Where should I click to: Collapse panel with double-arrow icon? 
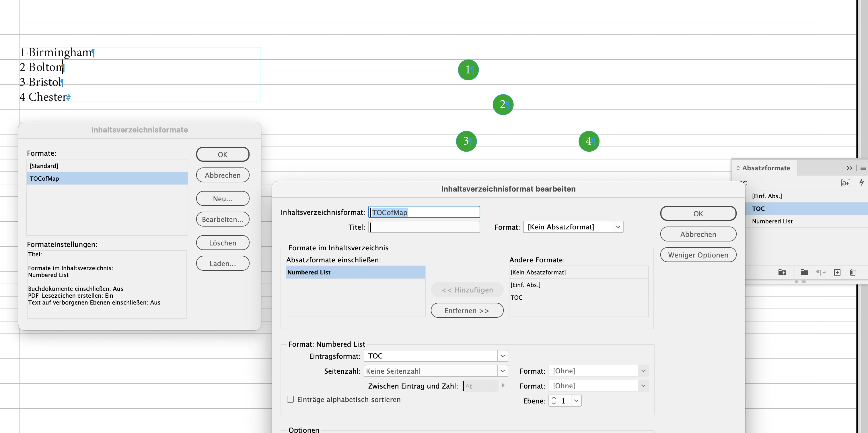click(x=849, y=168)
